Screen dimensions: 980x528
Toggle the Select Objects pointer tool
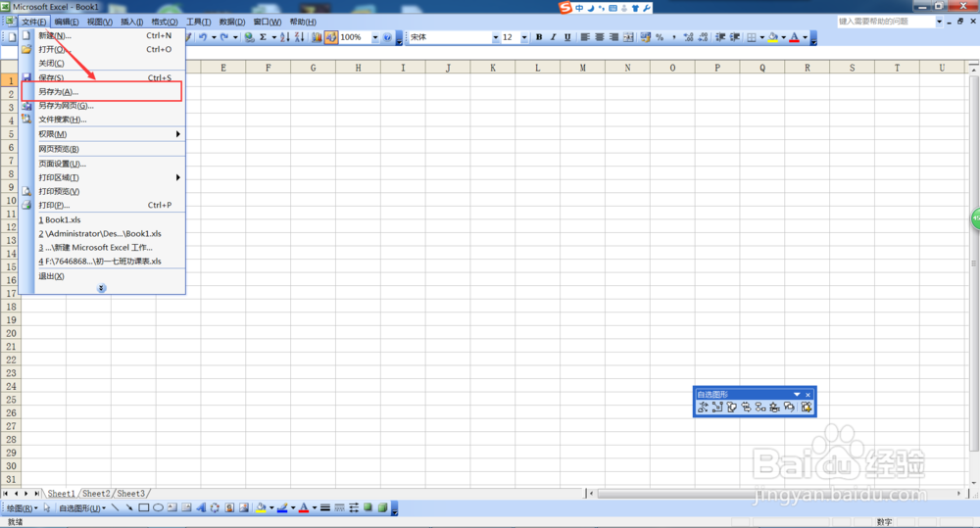pos(47,508)
